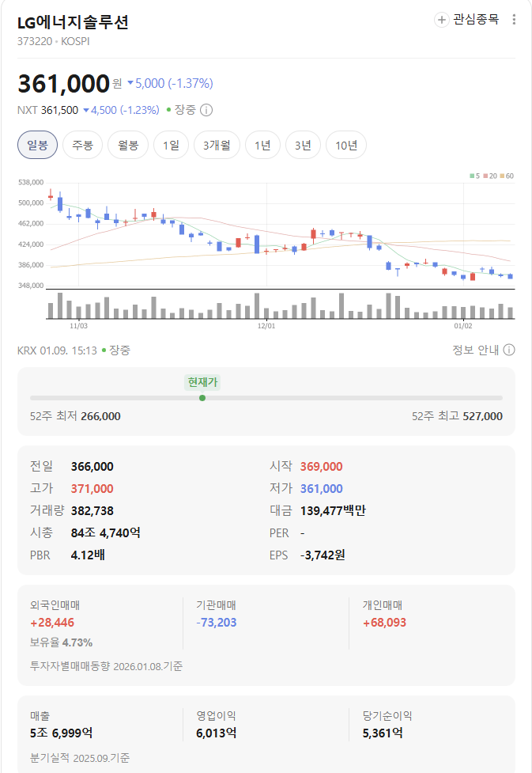Click the 11/03 date label on chart
The image size is (532, 773).
coord(78,326)
